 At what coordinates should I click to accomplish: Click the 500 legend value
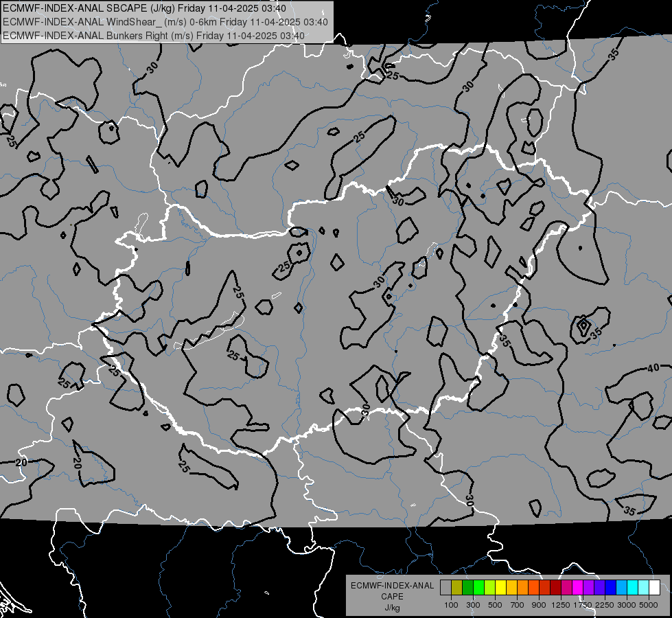tap(495, 605)
